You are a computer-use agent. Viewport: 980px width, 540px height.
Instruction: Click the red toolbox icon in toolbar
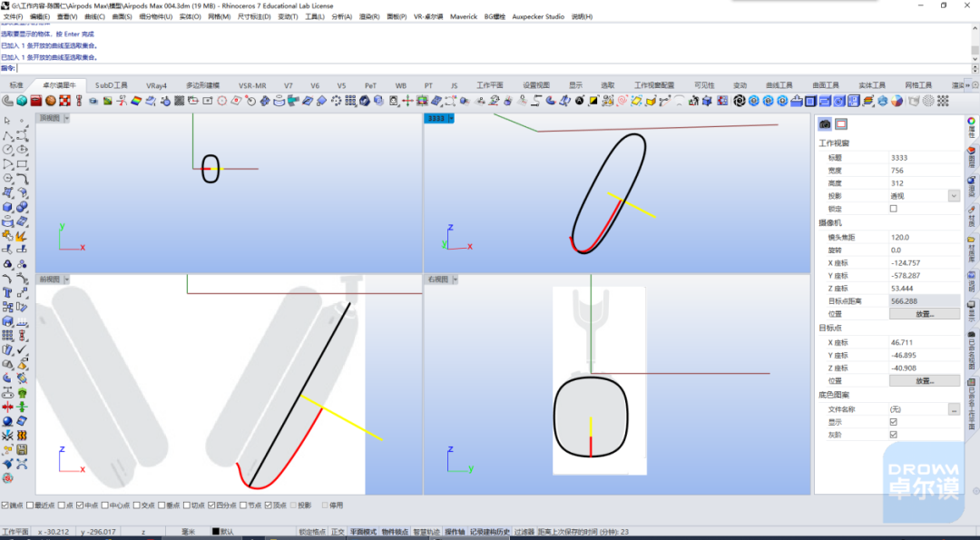click(36, 101)
